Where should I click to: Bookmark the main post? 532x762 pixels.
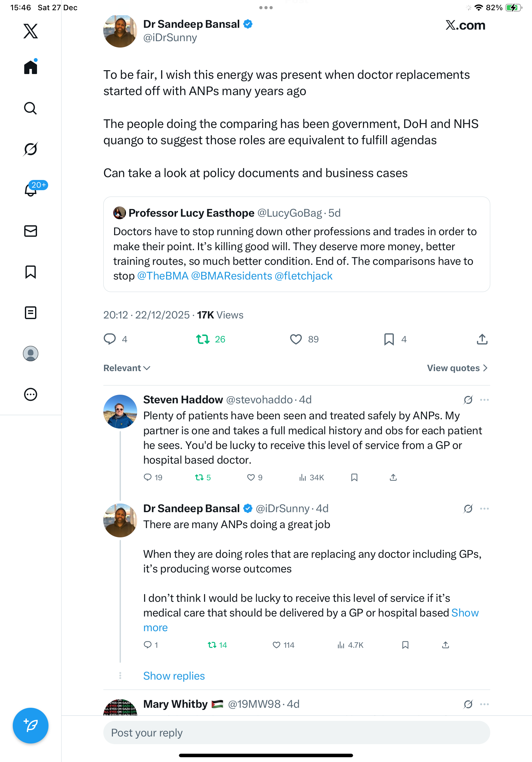pyautogui.click(x=389, y=339)
